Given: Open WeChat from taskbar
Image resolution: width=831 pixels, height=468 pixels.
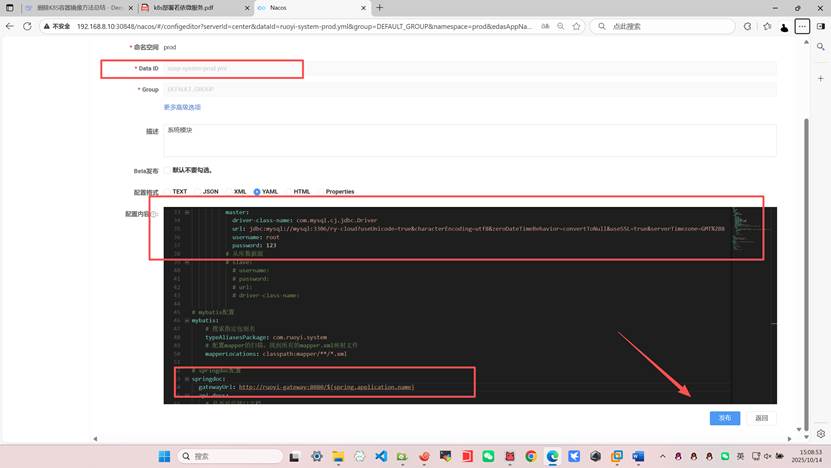Looking at the screenshot, I should pyautogui.click(x=488, y=456).
